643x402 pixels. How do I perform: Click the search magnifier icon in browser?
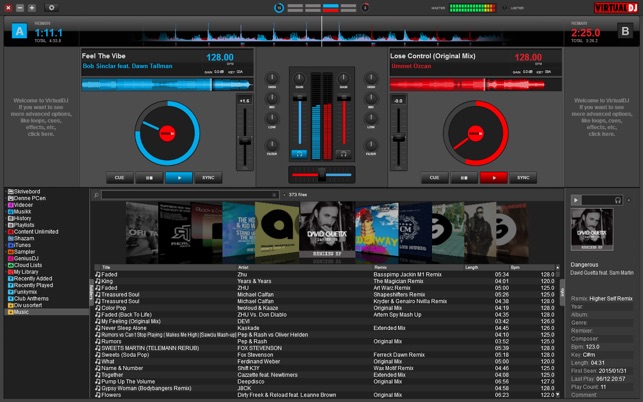coord(96,195)
